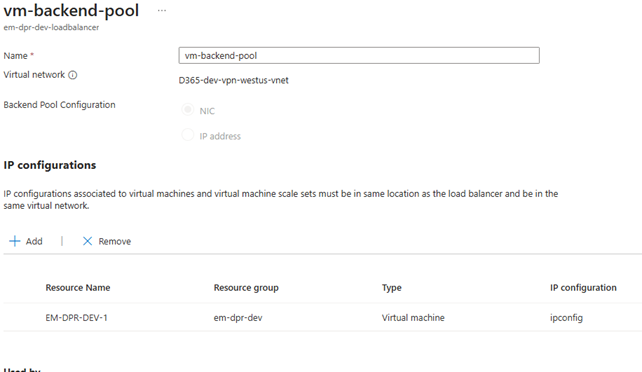Show Virtual network info tooltip icon
Image resolution: width=642 pixels, height=372 pixels.
click(x=72, y=75)
